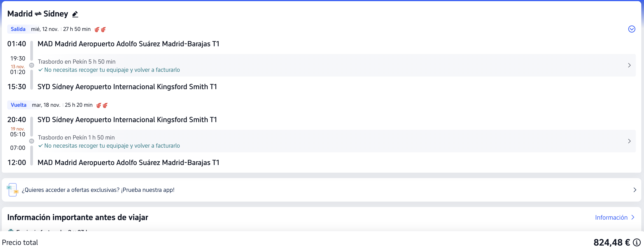Click the app promotion phone icon

(x=12, y=190)
